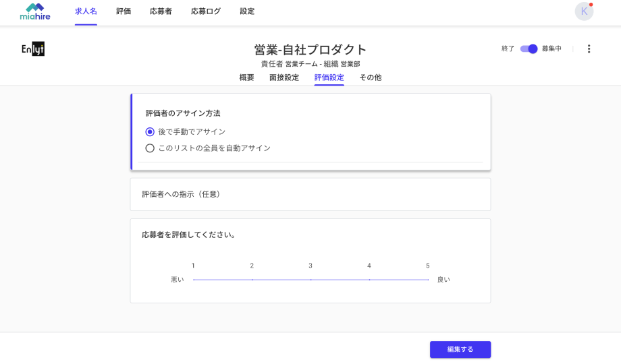The image size is (621, 364).
Task: Click rating point 5 on the scale
Action: tap(428, 280)
